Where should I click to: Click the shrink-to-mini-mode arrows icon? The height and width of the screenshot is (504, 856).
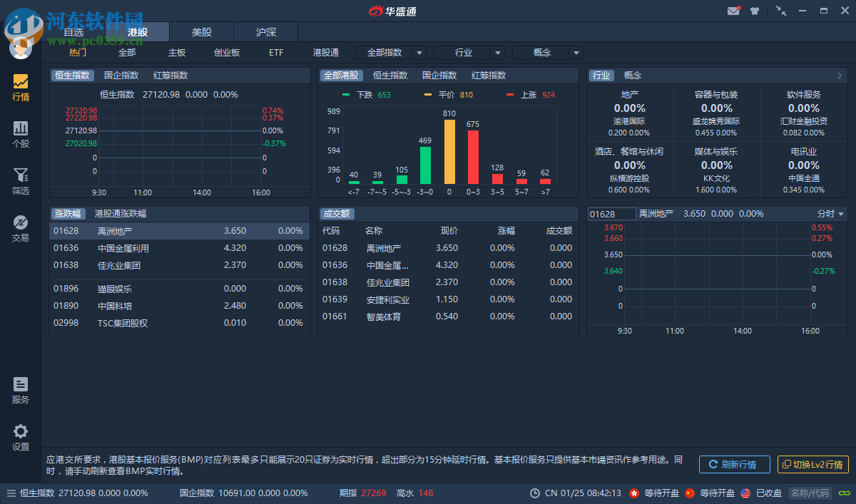[780, 11]
